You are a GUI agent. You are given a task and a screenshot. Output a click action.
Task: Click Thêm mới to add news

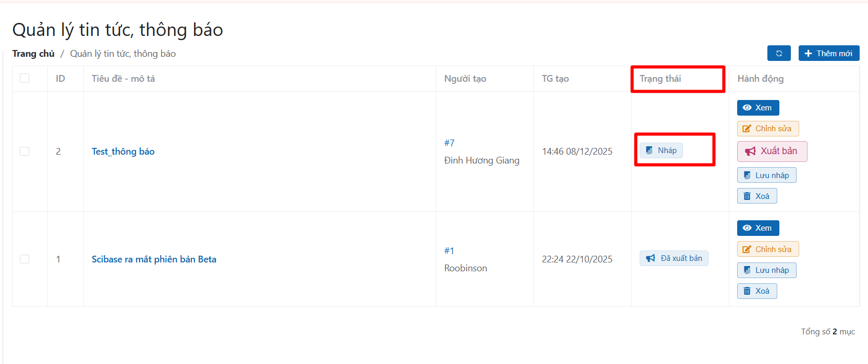828,53
